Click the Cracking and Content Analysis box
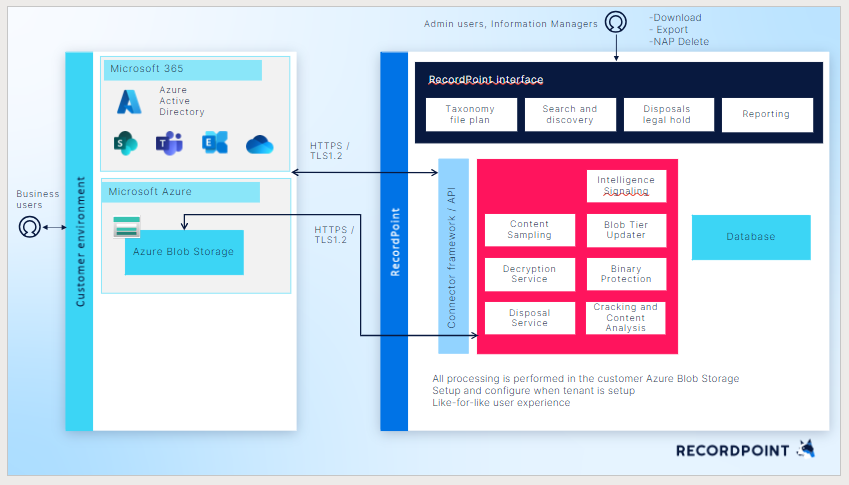849x485 pixels. tap(626, 318)
